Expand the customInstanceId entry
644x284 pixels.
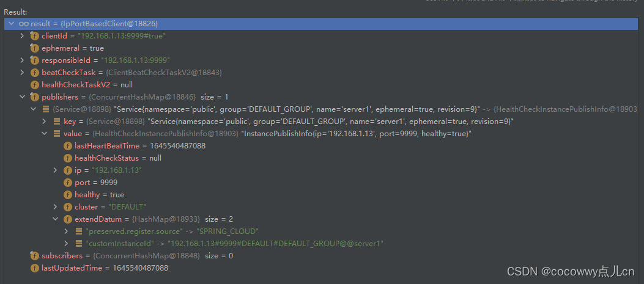click(x=67, y=243)
